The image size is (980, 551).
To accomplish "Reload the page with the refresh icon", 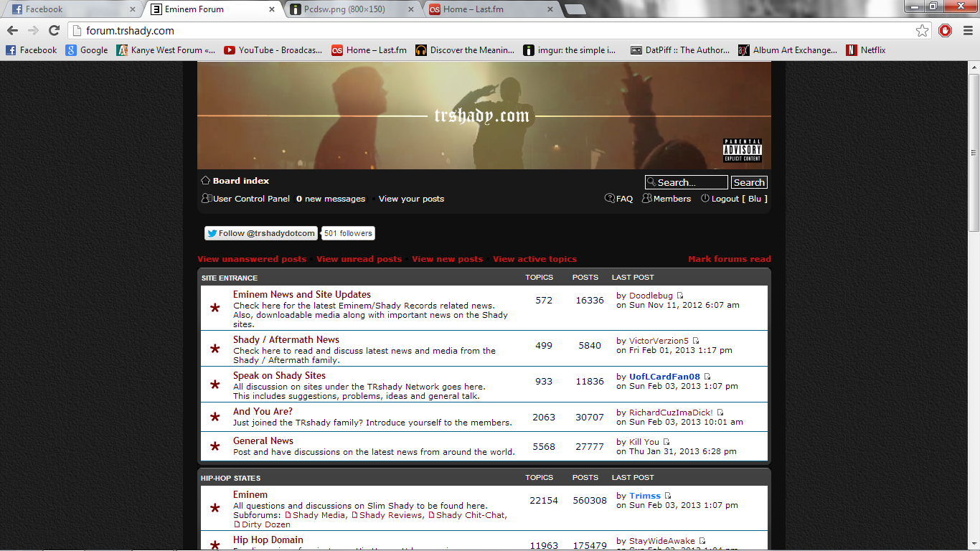I will click(54, 31).
